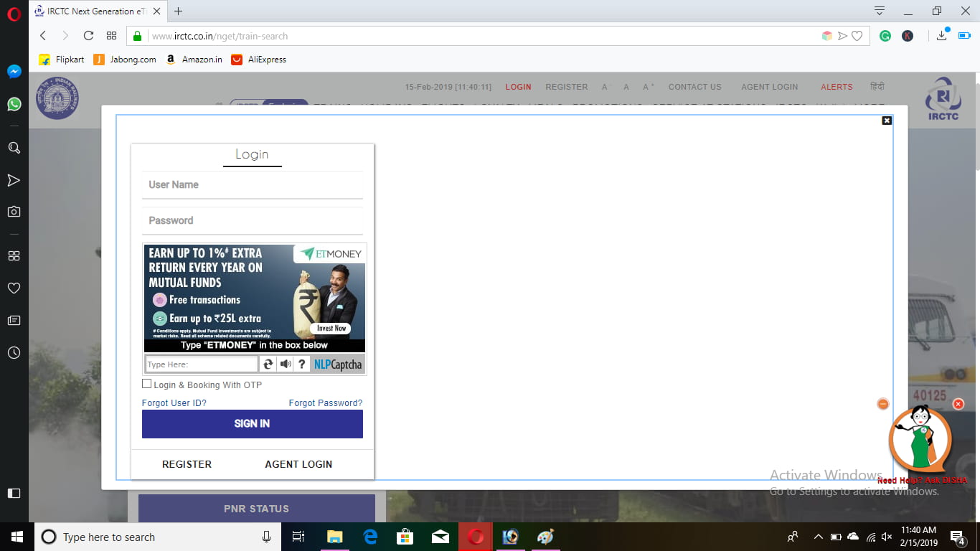The image size is (980, 551).
Task: Open the sidebar news panel icon
Action: [14, 320]
